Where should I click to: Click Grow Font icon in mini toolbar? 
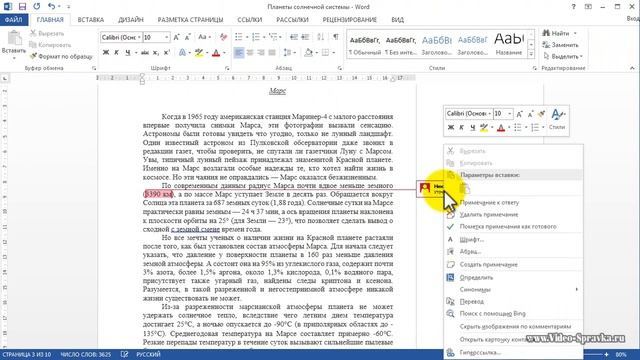(x=519, y=114)
